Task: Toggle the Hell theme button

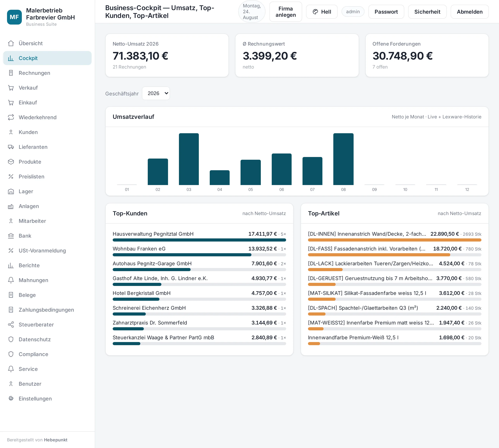Action: click(x=322, y=12)
